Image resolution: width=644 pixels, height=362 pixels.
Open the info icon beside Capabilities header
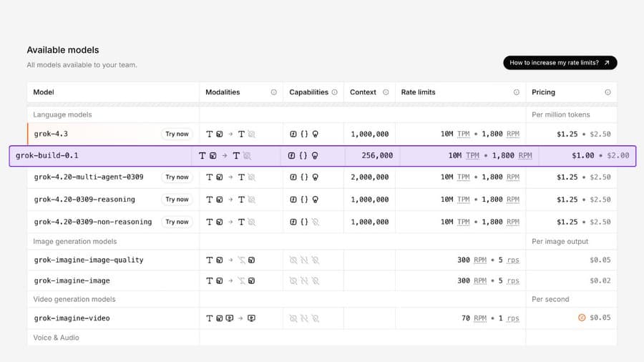tap(334, 92)
